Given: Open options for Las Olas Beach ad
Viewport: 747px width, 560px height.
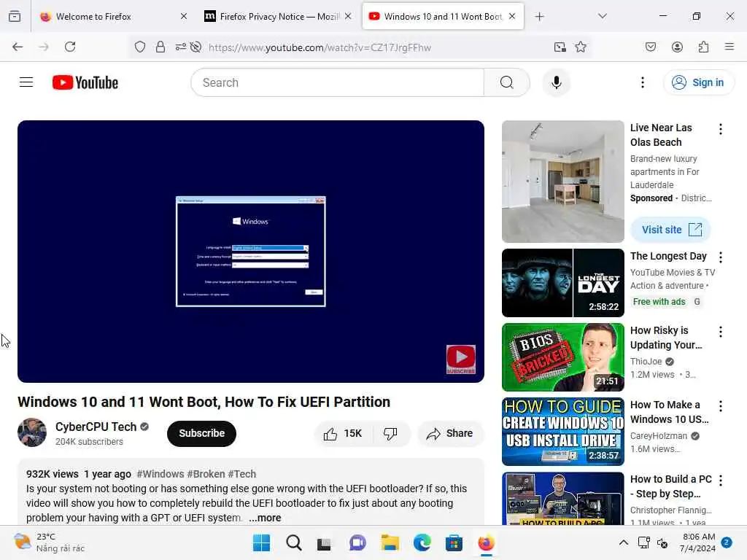Looking at the screenshot, I should click(720, 129).
